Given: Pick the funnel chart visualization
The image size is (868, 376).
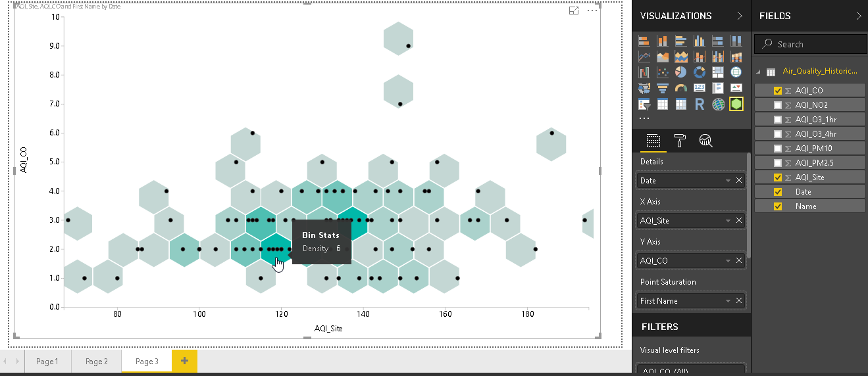Looking at the screenshot, I should (x=663, y=88).
